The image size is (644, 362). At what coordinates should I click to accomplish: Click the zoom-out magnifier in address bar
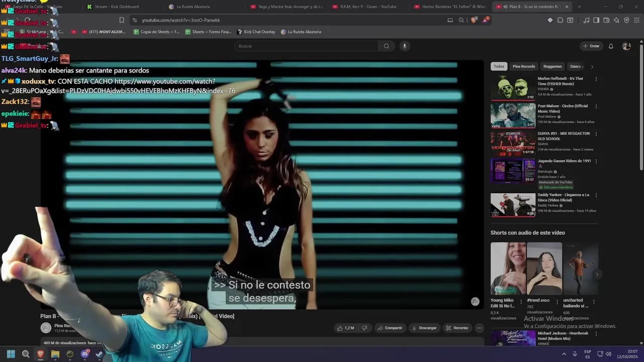point(461,20)
